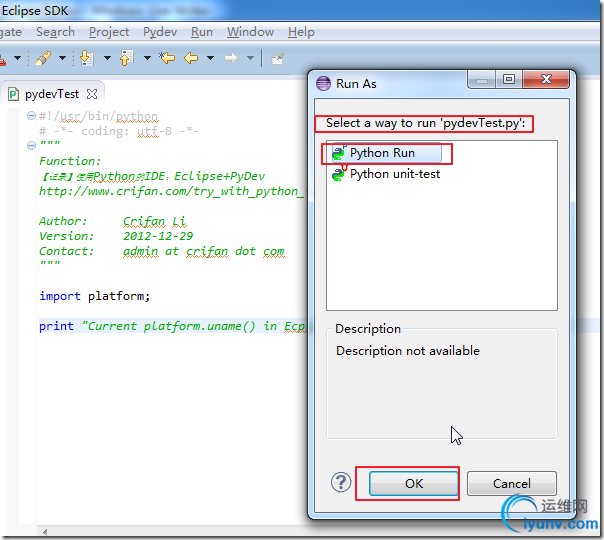Minimize the Run As dialog
Image resolution: width=604 pixels, height=540 pixels.
(x=482, y=80)
